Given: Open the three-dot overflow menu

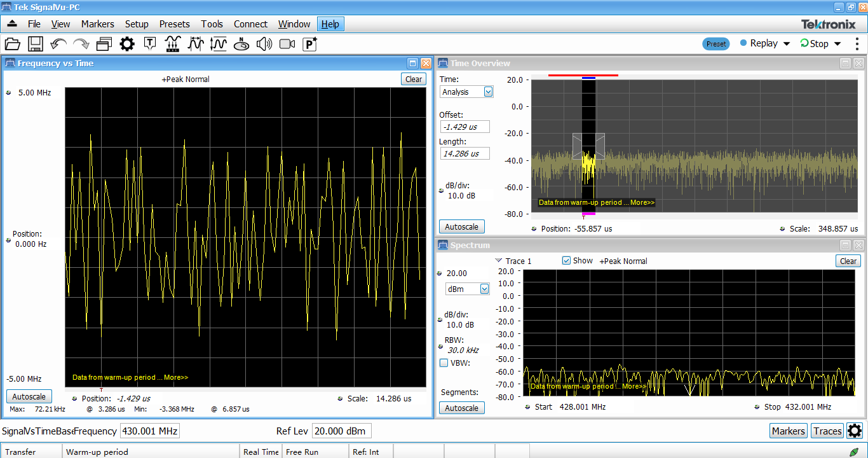Looking at the screenshot, I should tap(857, 44).
